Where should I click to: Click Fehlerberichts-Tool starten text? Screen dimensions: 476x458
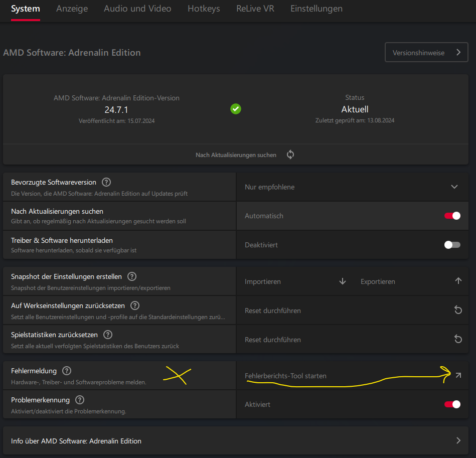click(x=285, y=376)
